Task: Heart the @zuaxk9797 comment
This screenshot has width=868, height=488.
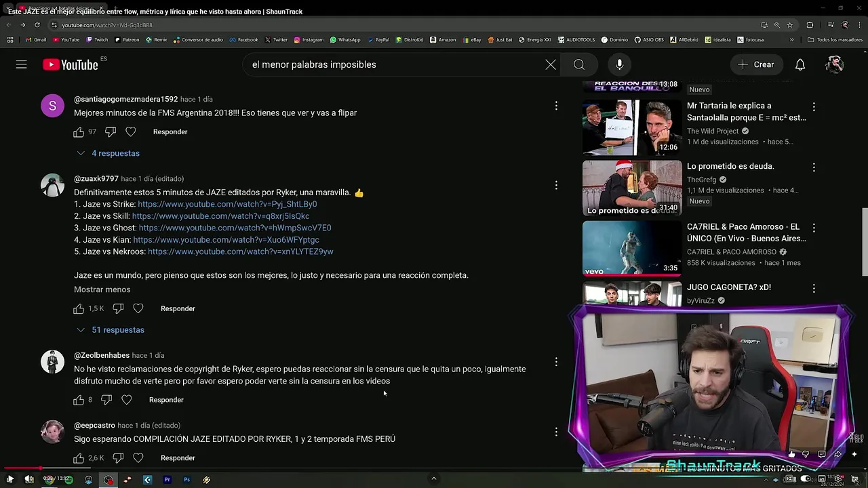Action: point(138,308)
